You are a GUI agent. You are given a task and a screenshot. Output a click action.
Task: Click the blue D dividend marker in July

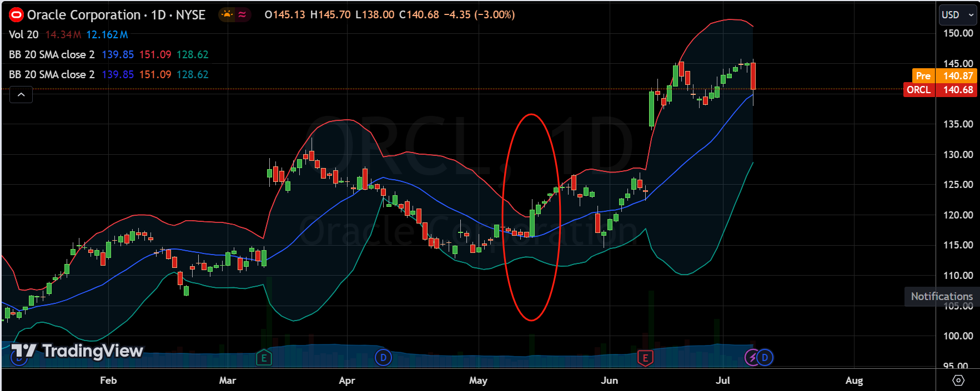pyautogui.click(x=765, y=358)
